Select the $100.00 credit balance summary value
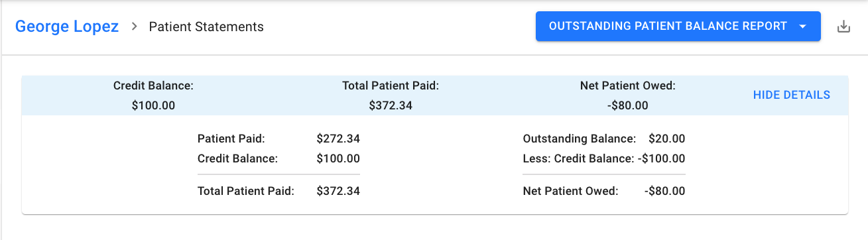This screenshot has width=868, height=240. click(154, 105)
